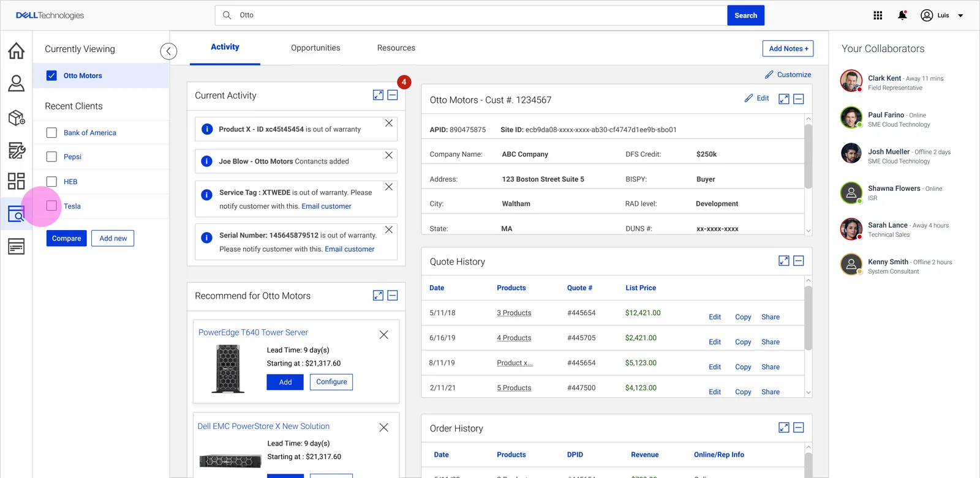Open the PowerEdge T640 server thumbnail
The height and width of the screenshot is (478, 980).
228,368
